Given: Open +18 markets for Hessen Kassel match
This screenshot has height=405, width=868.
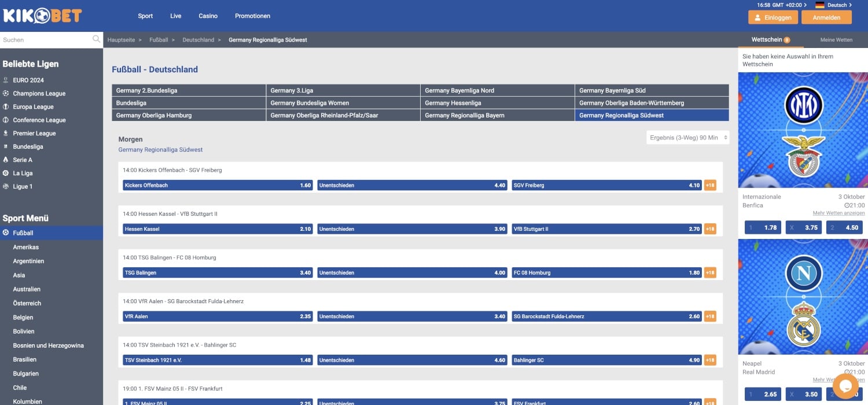Looking at the screenshot, I should (710, 229).
